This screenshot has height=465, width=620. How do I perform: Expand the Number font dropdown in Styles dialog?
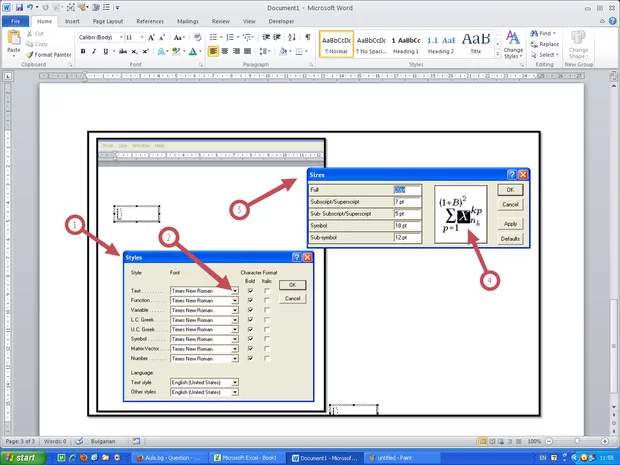pyautogui.click(x=235, y=359)
